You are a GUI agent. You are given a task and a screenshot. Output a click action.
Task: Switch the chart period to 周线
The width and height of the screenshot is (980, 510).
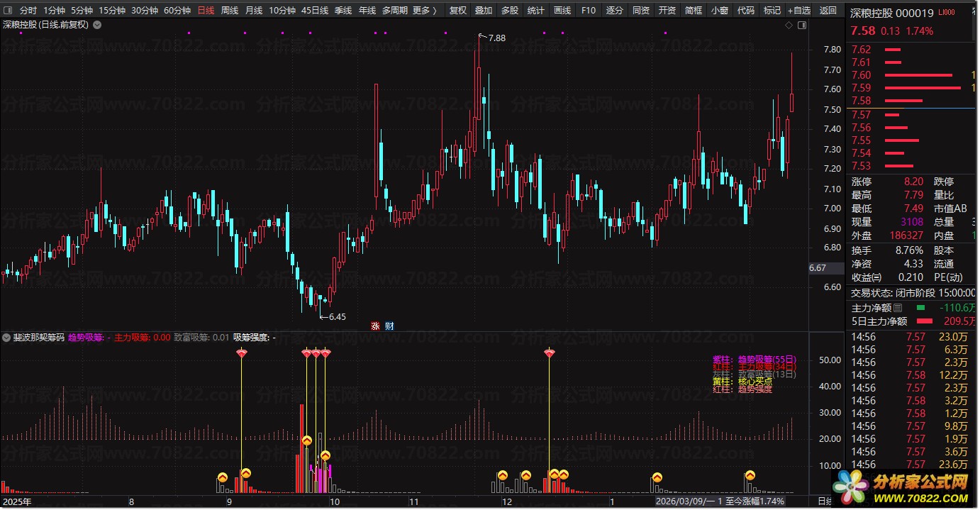229,11
